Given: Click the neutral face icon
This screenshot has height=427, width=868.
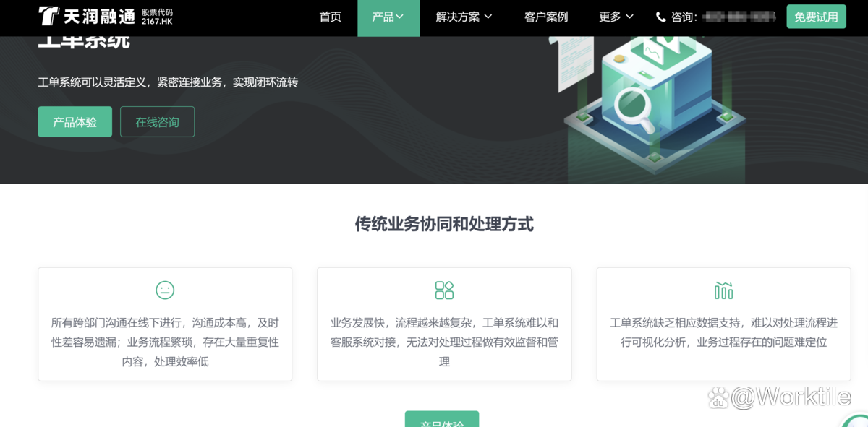Looking at the screenshot, I should pyautogui.click(x=165, y=290).
